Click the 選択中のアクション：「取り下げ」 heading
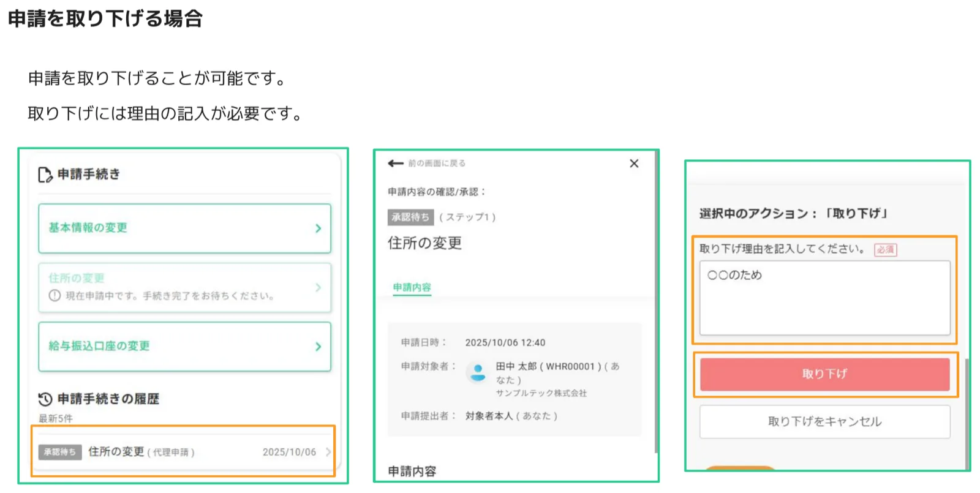The image size is (980, 493). click(794, 213)
